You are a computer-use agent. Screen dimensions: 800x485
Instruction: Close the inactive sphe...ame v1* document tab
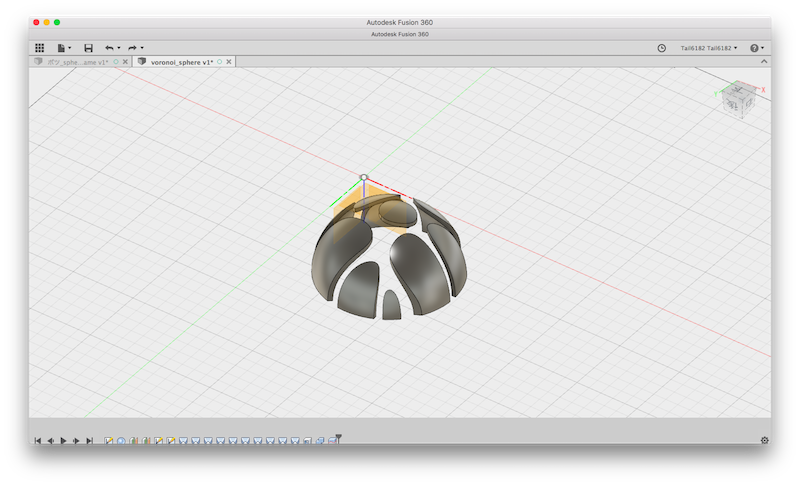coord(125,62)
